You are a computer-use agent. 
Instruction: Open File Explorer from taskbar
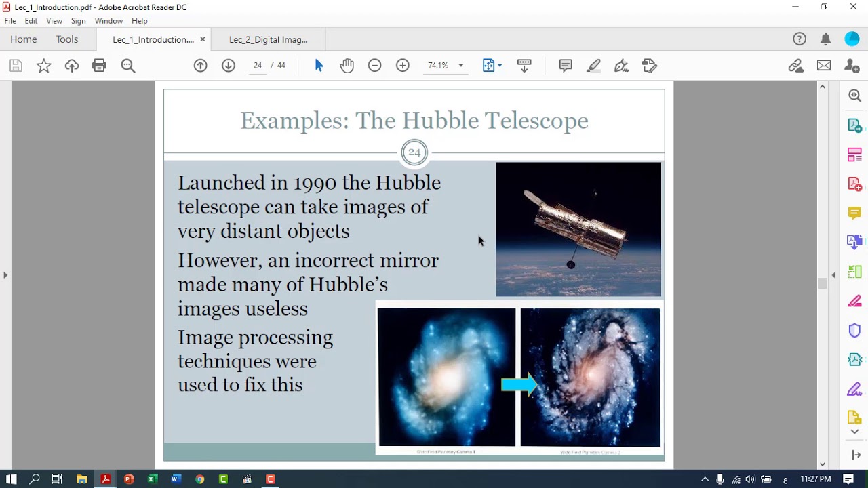pyautogui.click(x=82, y=479)
